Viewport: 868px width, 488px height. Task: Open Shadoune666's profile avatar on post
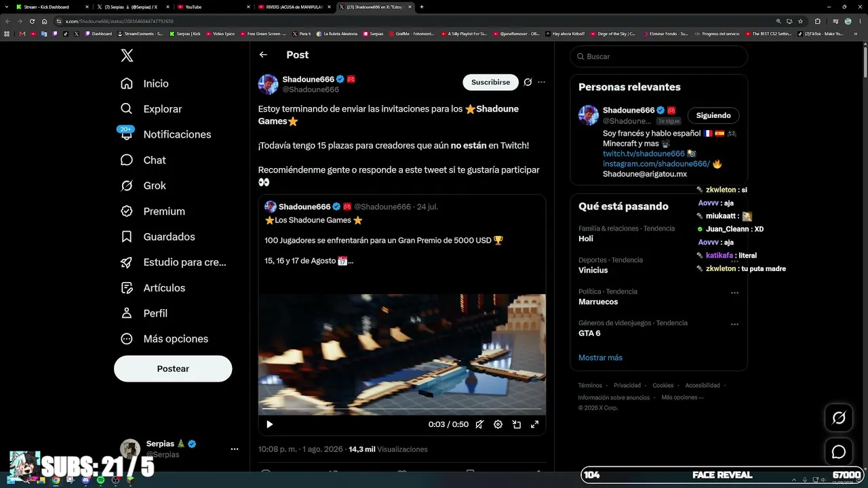[269, 84]
